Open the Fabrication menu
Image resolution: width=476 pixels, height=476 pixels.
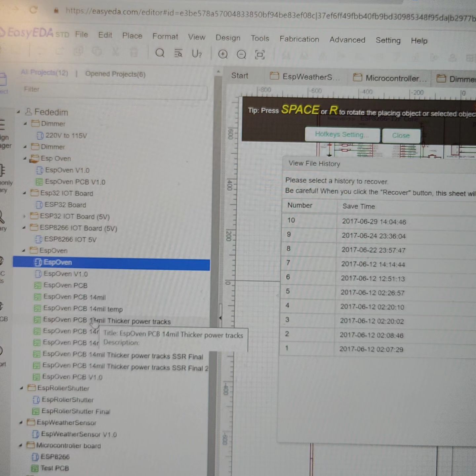pos(299,39)
